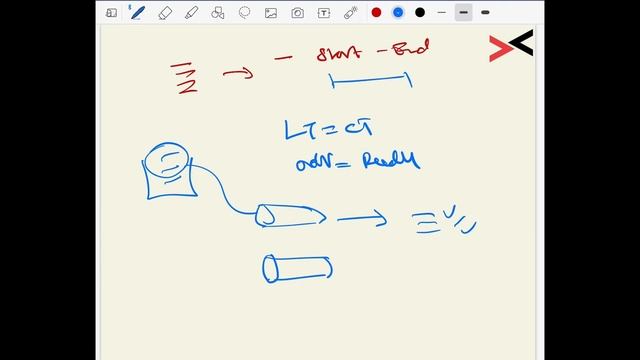Screen dimensions: 640x360
Task: Choose the blue pen color
Action: click(x=398, y=13)
